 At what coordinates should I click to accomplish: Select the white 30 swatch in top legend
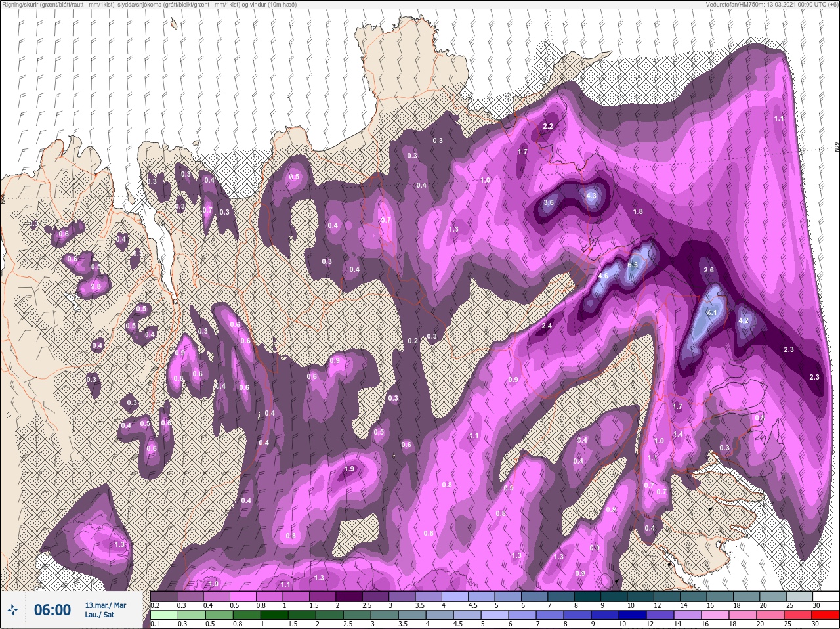pos(826,596)
